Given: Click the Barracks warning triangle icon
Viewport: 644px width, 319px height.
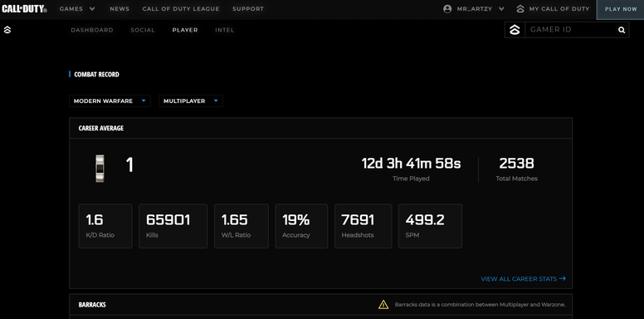Looking at the screenshot, I should [383, 305].
